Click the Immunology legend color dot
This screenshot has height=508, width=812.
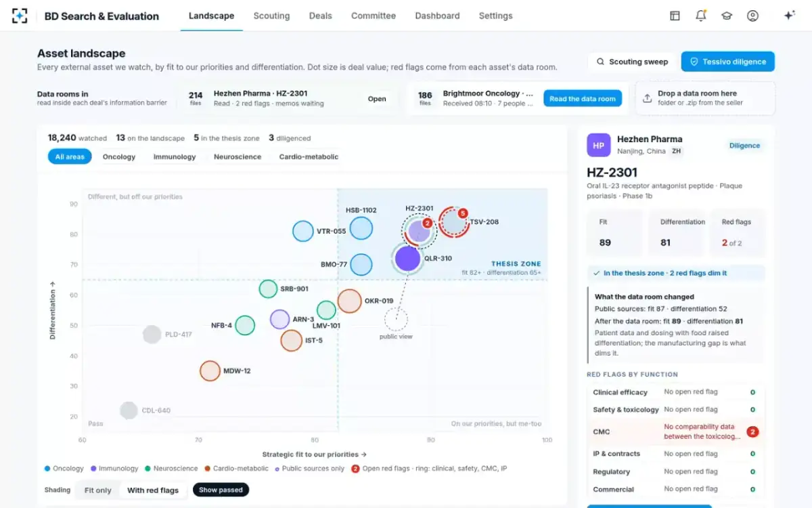coord(93,468)
